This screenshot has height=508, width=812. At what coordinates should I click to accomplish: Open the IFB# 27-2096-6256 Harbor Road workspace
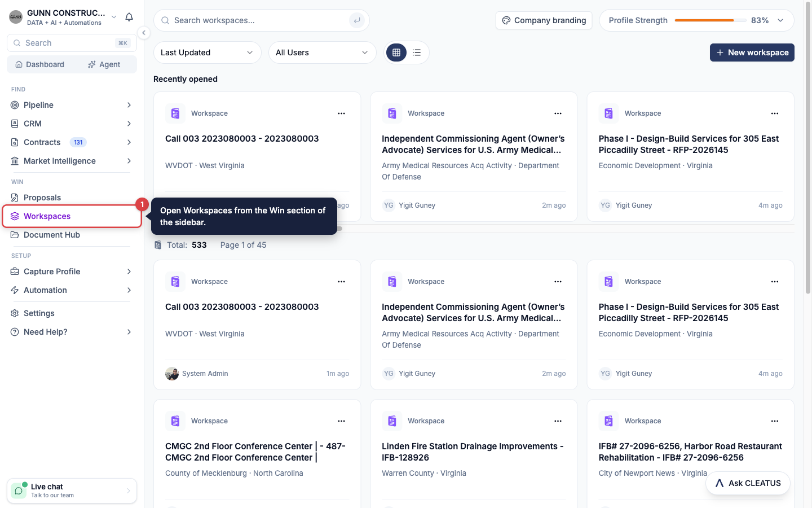tap(690, 452)
